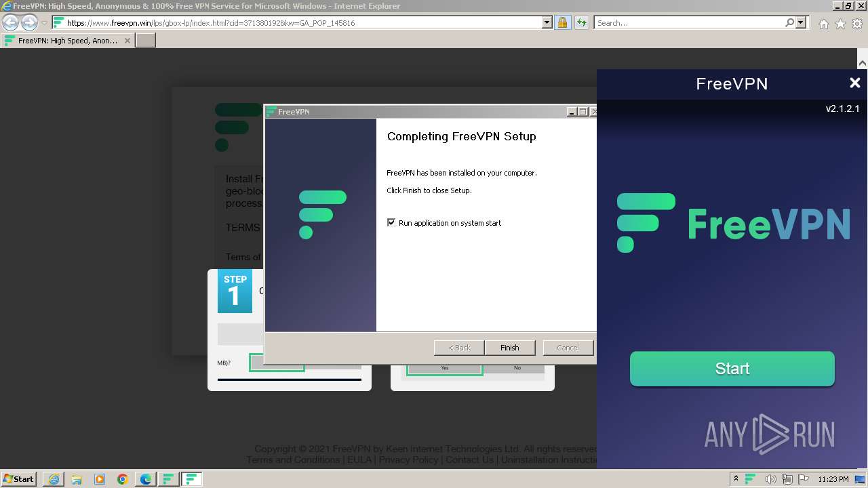Screen dimensions: 868x488
Task: Go forward with the browser Forward arrow
Action: click(28, 23)
